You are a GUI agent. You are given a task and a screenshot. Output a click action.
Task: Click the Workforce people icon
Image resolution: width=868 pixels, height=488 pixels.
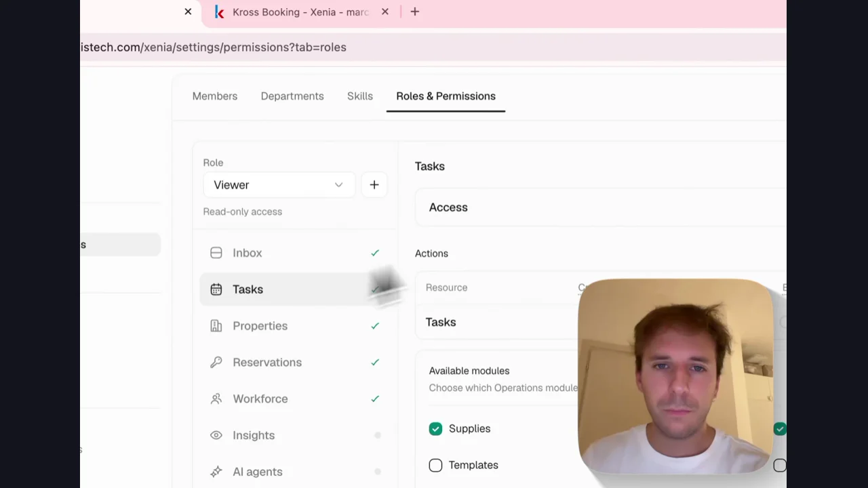tap(216, 399)
